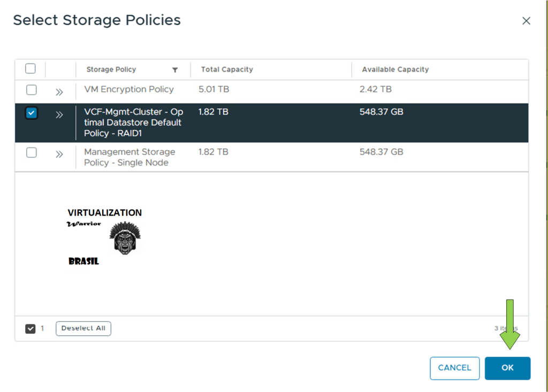Click the CANCEL button
548x392 pixels.
tap(454, 368)
